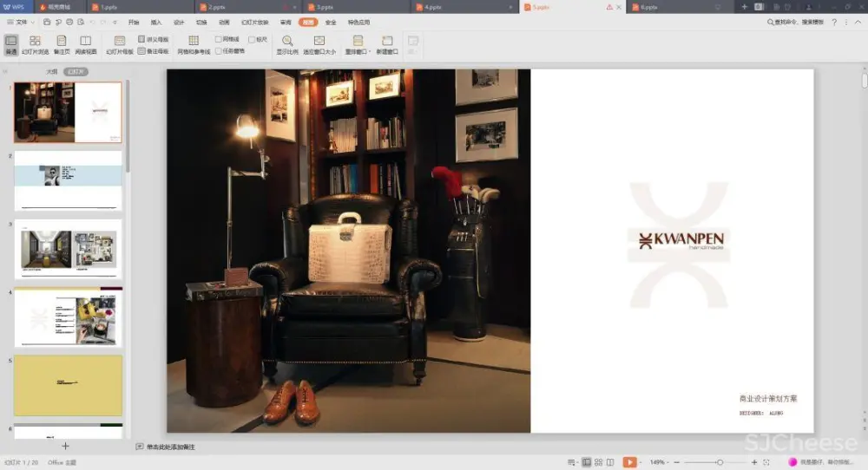Enable the gridlines (网格线) checkbox
Viewport: 868px width, 470px height.
[219, 39]
